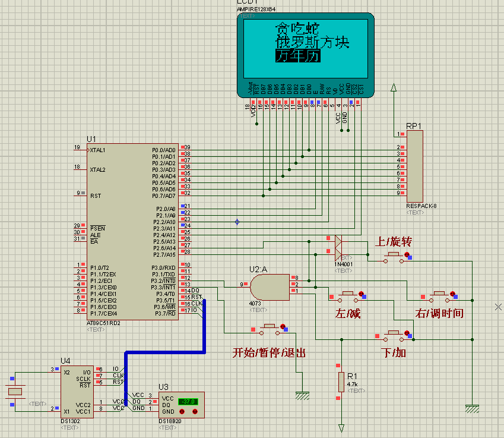The width and height of the screenshot is (504, 438).
Task: Select the ground symbol at far right
Action: click(472, 409)
